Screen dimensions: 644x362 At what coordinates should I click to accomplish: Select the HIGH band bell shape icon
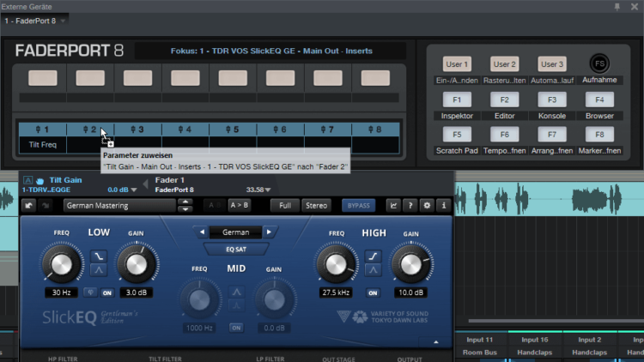click(373, 270)
